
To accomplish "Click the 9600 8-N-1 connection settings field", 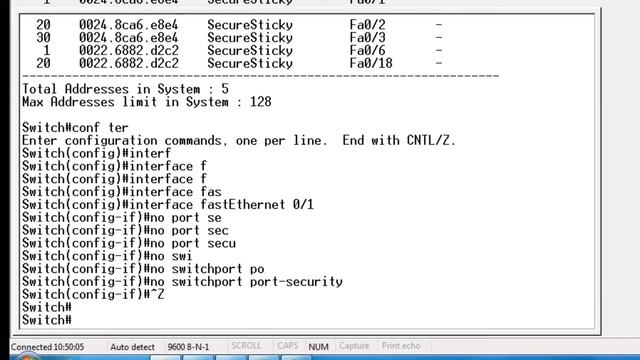I will coord(188,347).
